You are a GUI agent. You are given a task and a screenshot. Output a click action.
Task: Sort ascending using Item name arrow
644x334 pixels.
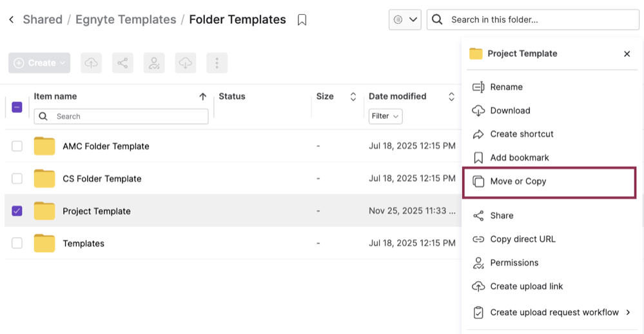202,97
